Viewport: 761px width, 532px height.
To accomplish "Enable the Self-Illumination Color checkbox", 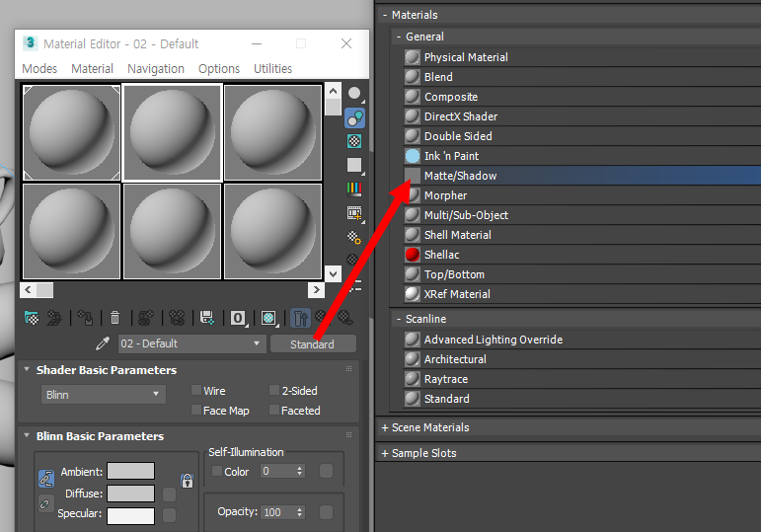I will [x=217, y=472].
